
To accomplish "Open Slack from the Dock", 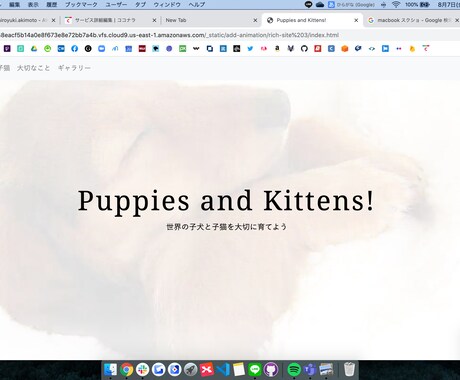I will point(142,369).
